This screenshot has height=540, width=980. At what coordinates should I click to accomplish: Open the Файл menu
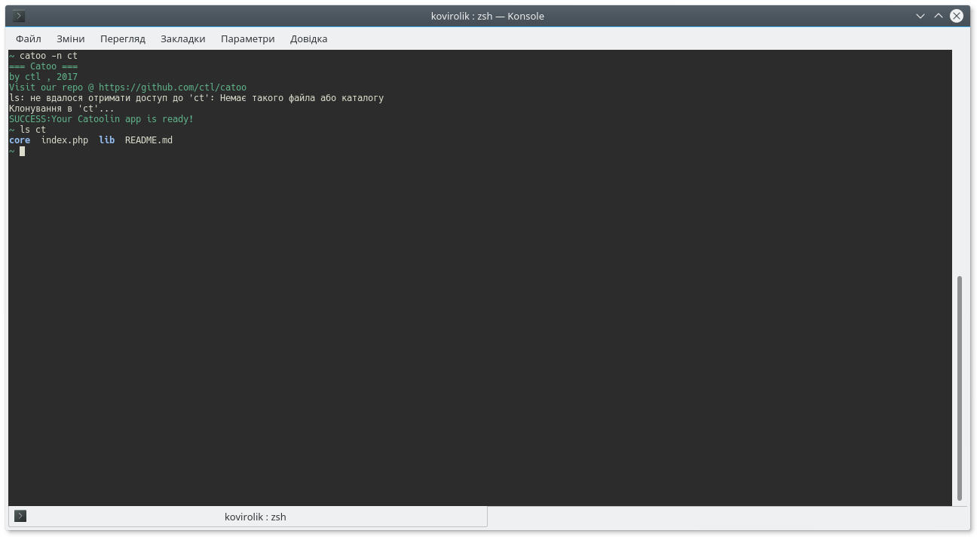[29, 38]
